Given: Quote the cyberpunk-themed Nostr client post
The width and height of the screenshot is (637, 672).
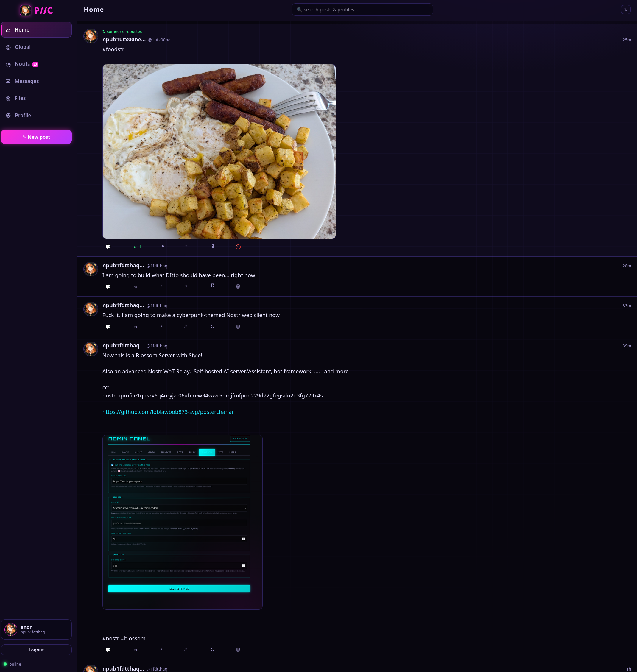Looking at the screenshot, I should pos(161,326).
